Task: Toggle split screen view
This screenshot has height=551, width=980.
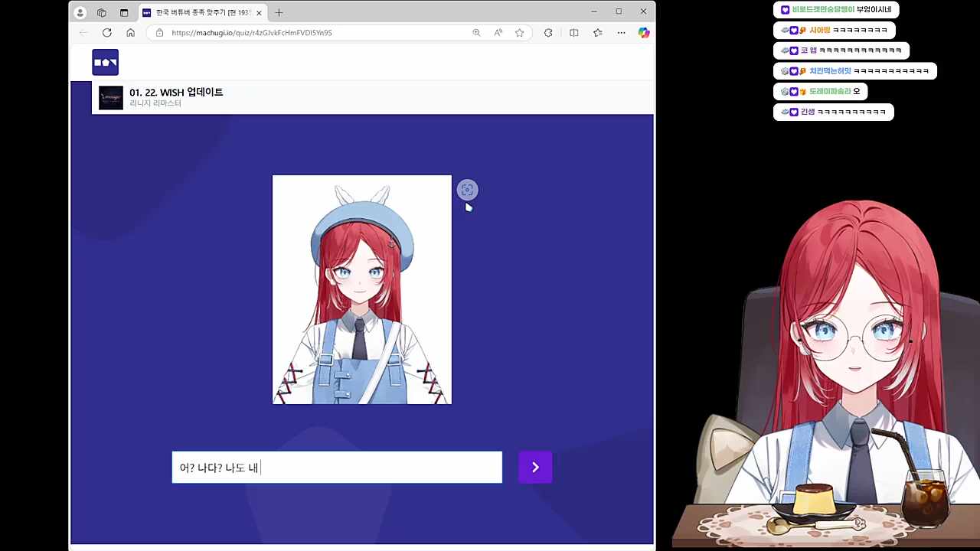Action: pos(573,33)
